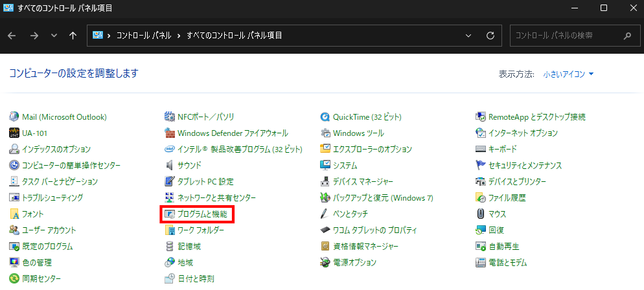Open the recent locations chevron
Screen dimensions: 644x290
tap(54, 36)
